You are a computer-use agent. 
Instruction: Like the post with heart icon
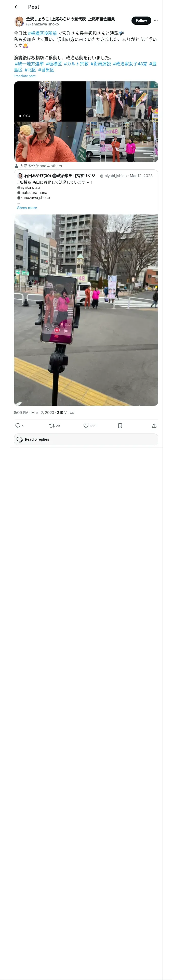pyautogui.click(x=86, y=425)
